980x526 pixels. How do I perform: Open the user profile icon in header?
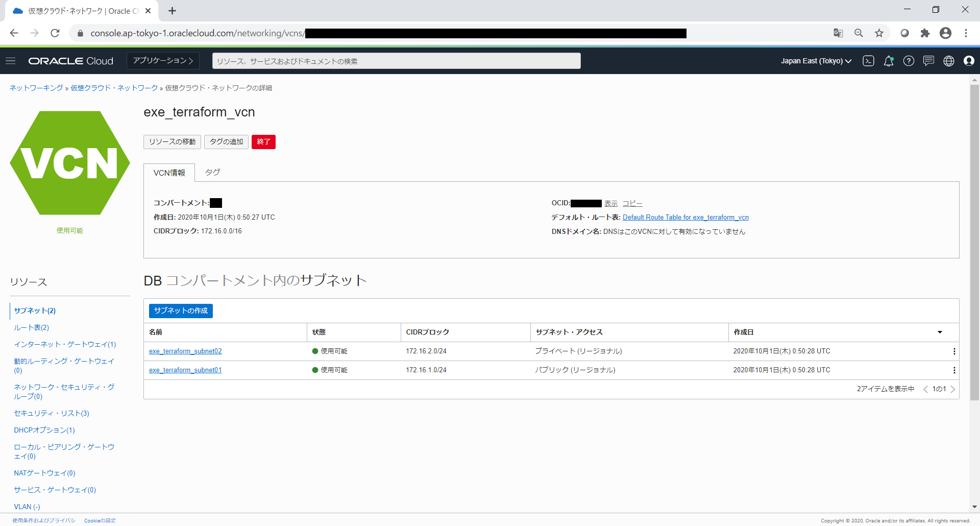969,61
